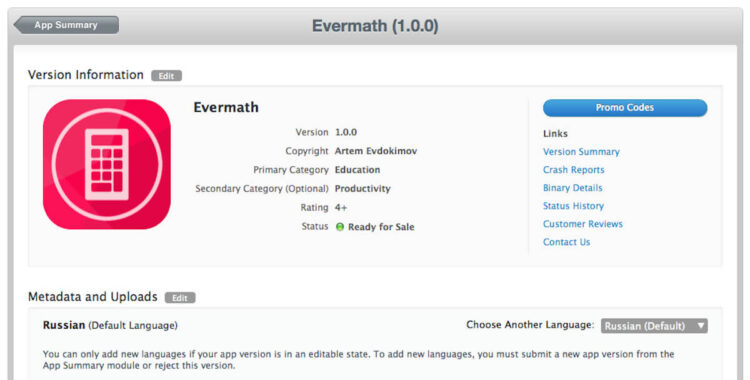Open Binary Details link
The image size is (750, 380).
pyautogui.click(x=573, y=188)
